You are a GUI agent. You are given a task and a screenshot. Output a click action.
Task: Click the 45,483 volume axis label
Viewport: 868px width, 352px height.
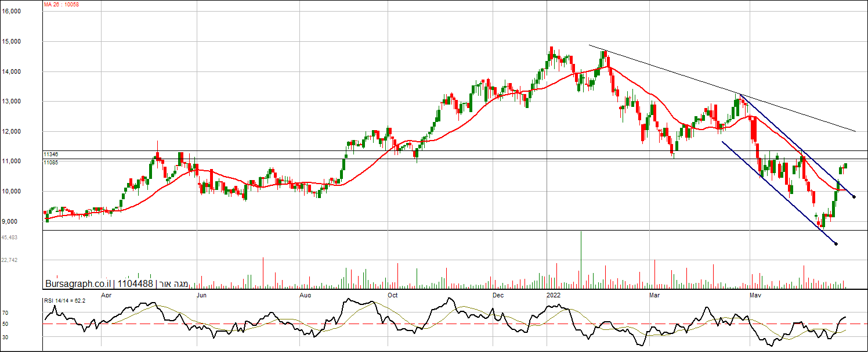9,238
